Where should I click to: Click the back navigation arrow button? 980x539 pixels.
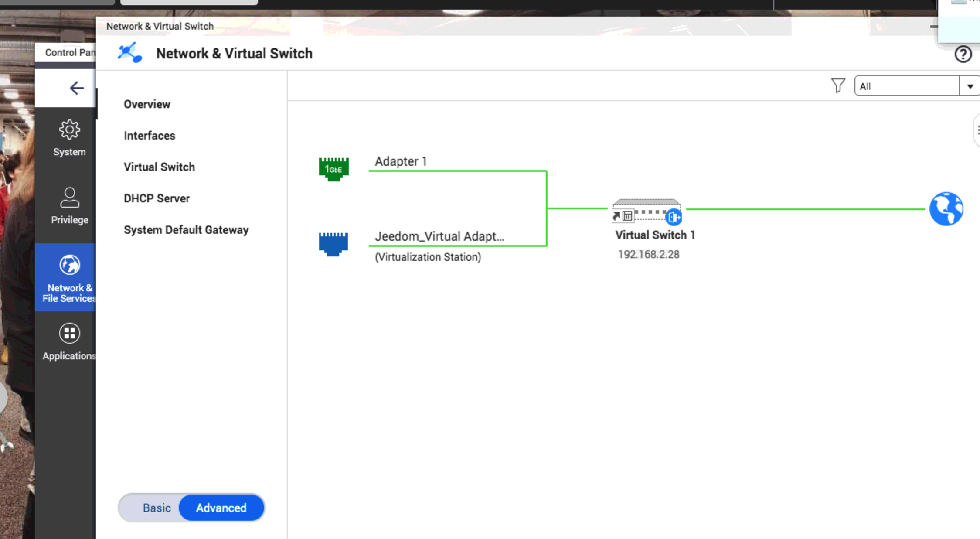pos(76,88)
